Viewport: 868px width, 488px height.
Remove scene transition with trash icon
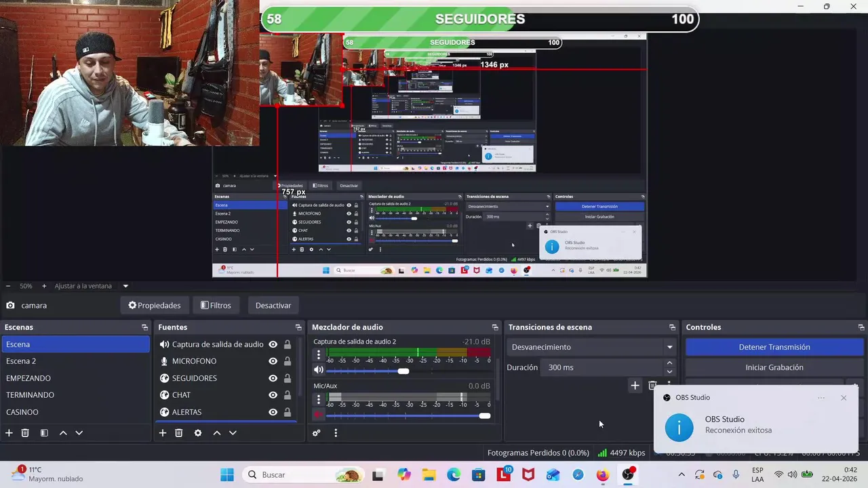[652, 386]
